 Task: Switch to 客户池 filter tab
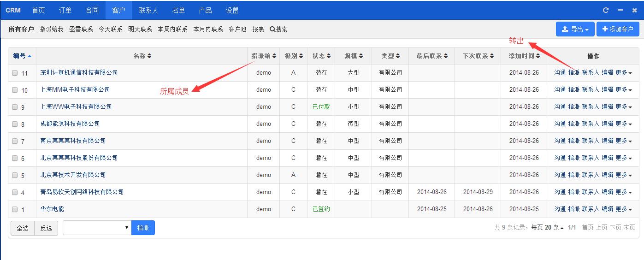click(x=237, y=29)
